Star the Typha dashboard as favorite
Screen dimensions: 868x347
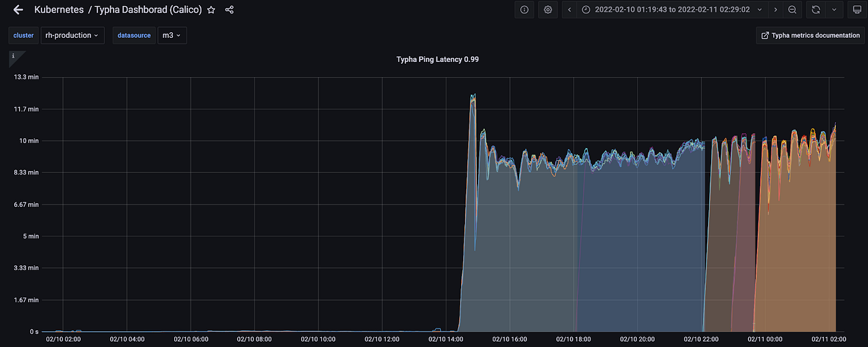coord(211,10)
